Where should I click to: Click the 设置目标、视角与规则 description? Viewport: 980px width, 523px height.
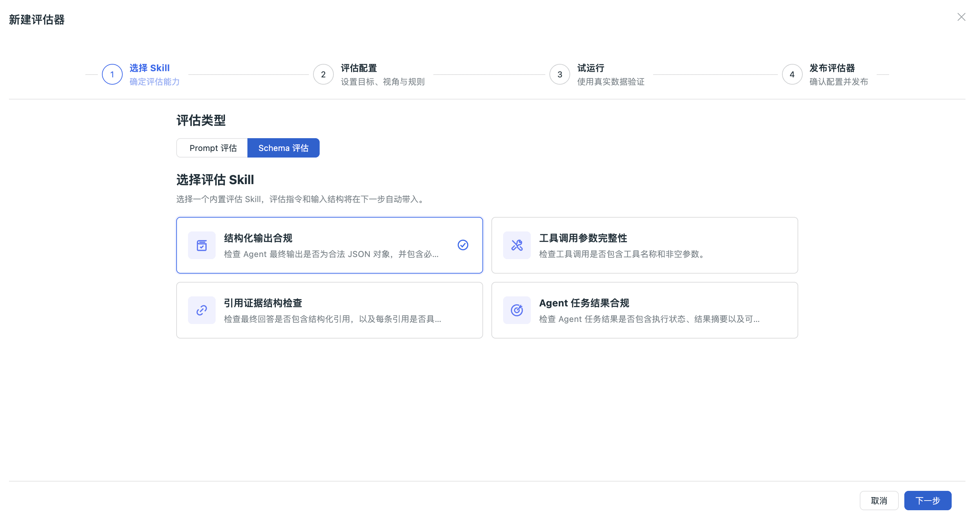click(x=383, y=82)
